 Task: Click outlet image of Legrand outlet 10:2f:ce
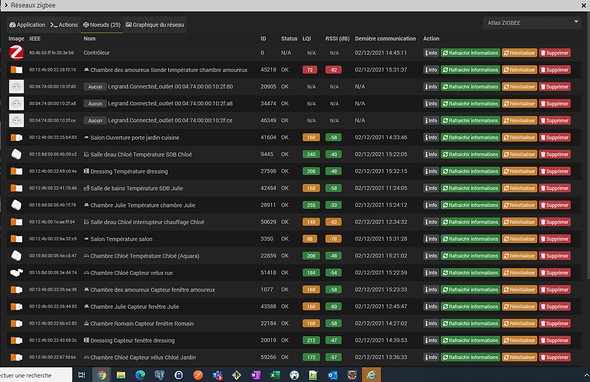pyautogui.click(x=16, y=120)
